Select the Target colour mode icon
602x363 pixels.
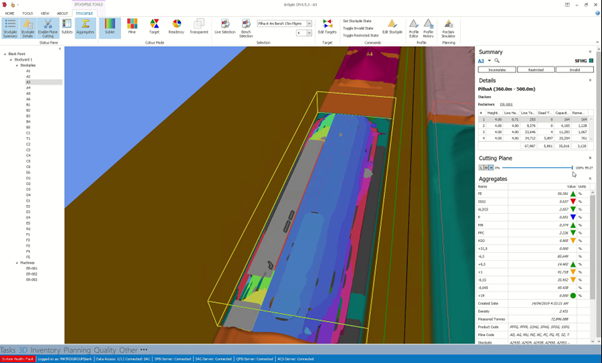coord(154,27)
